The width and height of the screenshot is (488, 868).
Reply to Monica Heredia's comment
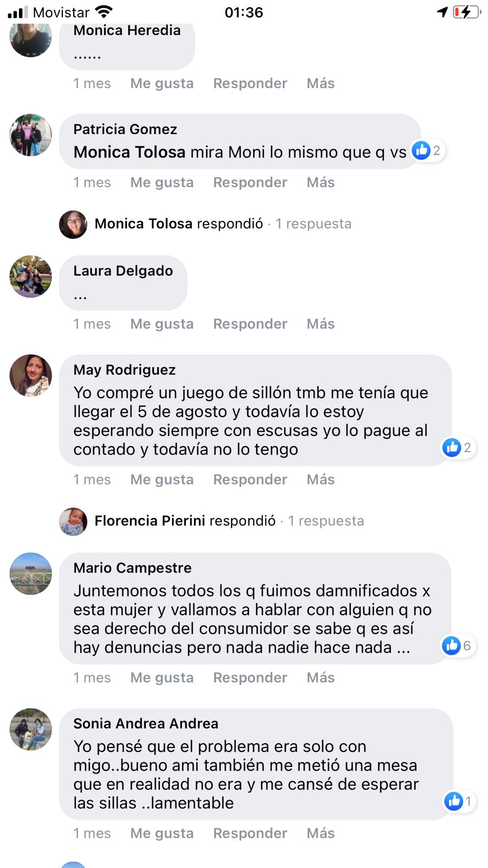[250, 83]
